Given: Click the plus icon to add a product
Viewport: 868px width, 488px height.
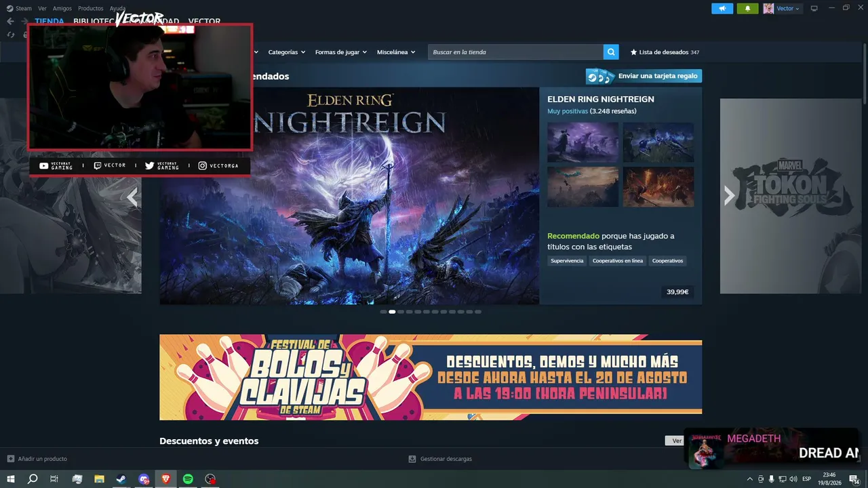Looking at the screenshot, I should tap(10, 459).
